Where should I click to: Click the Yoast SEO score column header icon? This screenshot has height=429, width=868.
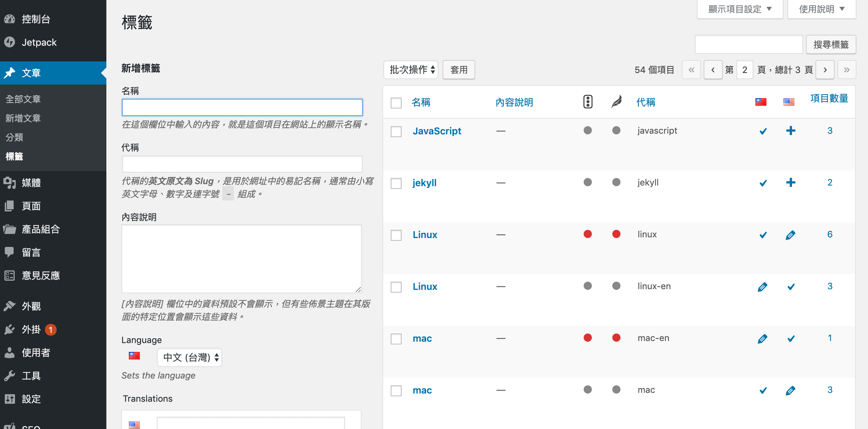coord(588,102)
